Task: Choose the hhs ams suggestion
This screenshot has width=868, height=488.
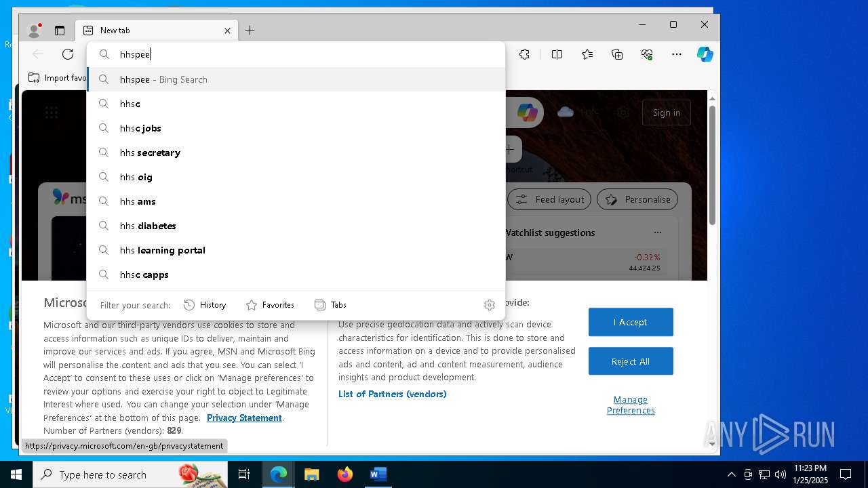Action: pyautogui.click(x=296, y=201)
